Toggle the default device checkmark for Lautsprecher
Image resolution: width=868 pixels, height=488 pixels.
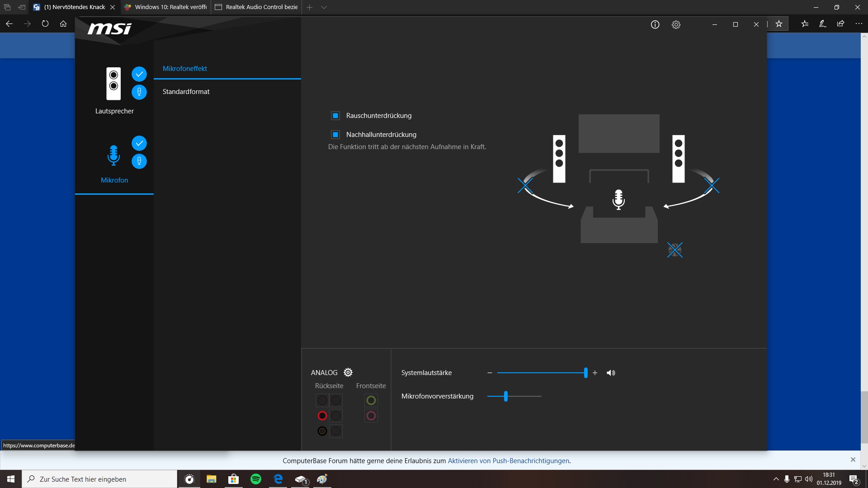139,74
